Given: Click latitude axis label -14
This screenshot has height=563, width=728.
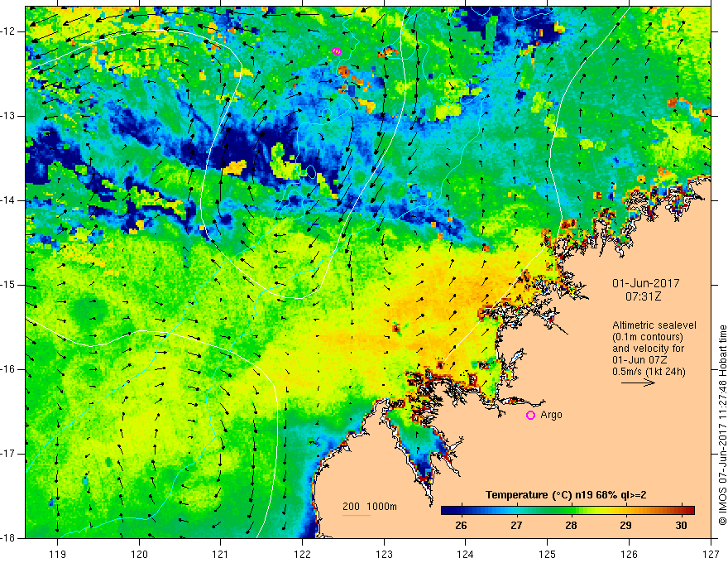Looking at the screenshot, I should pos(9,200).
